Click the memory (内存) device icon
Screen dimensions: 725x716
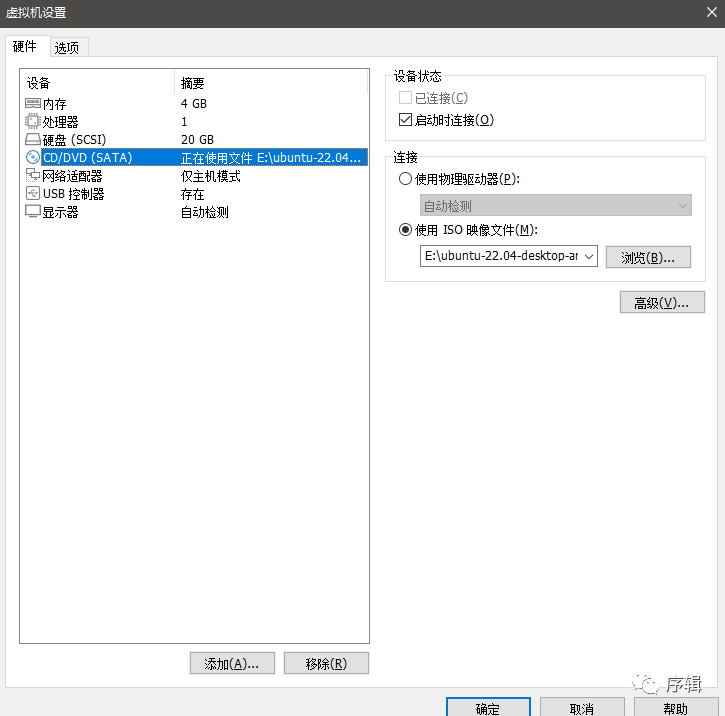[33, 104]
